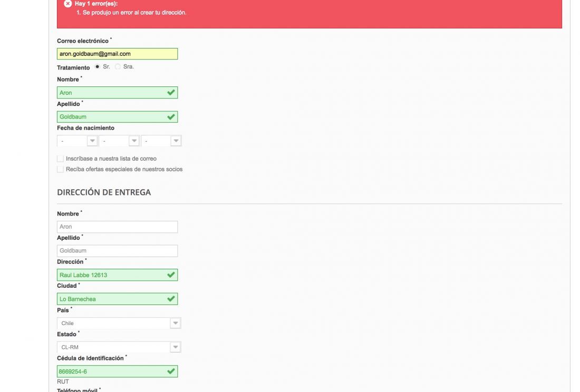
Task: Click the Ciudad field with Lo Barnechea
Action: tap(117, 299)
